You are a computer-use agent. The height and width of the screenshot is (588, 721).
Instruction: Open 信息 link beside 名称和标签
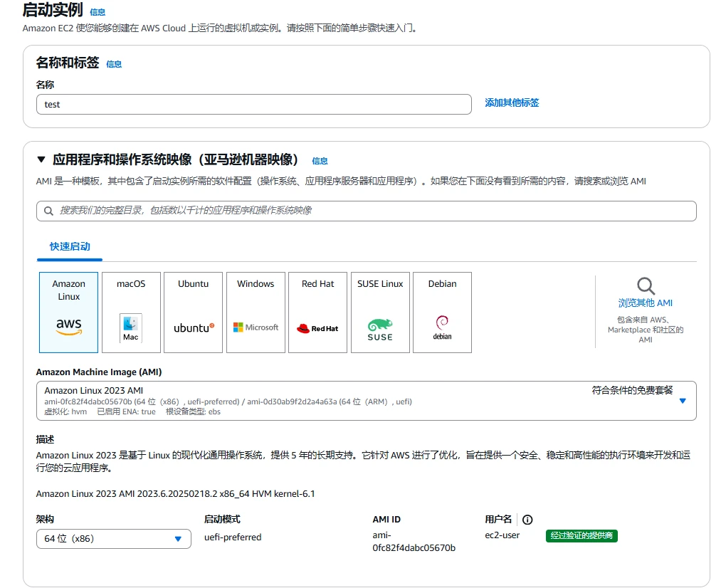[114, 64]
